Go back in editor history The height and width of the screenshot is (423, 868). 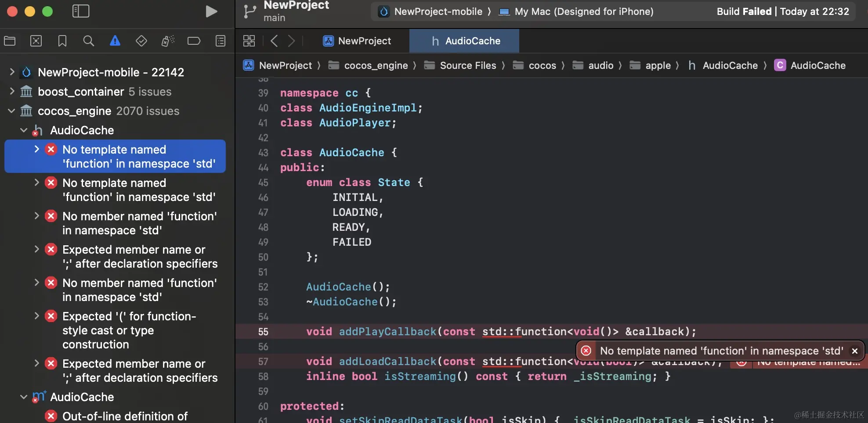click(x=274, y=41)
